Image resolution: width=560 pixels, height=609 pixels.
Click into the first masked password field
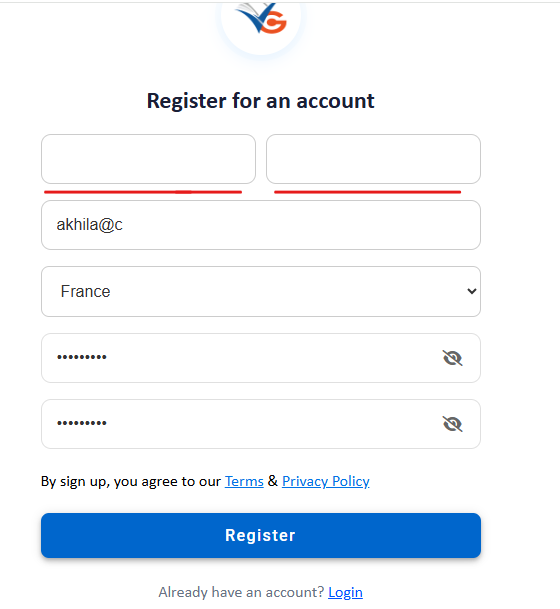tap(261, 358)
